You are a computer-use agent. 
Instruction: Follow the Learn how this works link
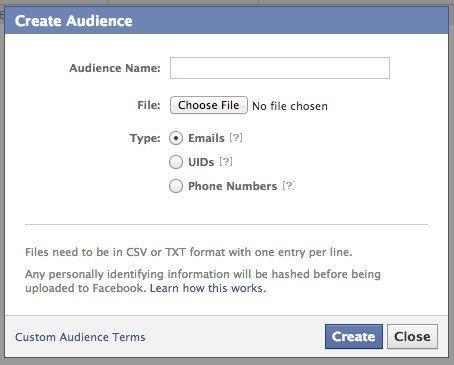click(208, 288)
